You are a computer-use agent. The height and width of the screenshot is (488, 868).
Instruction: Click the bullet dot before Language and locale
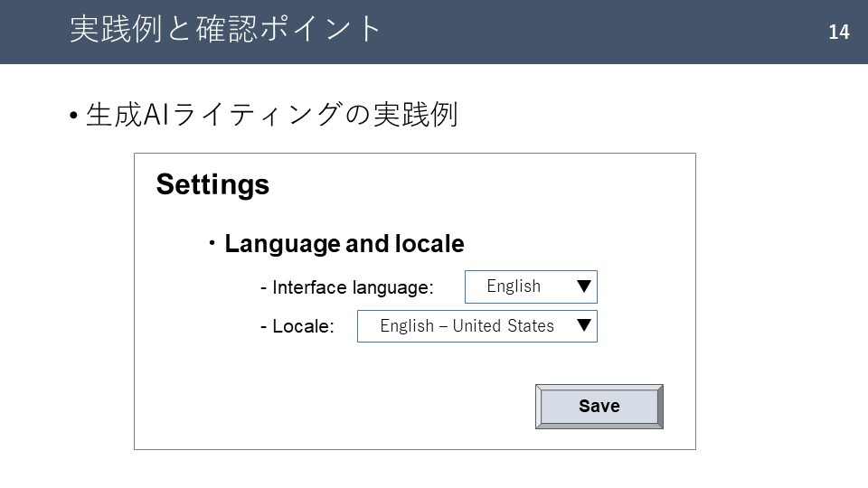tap(212, 243)
